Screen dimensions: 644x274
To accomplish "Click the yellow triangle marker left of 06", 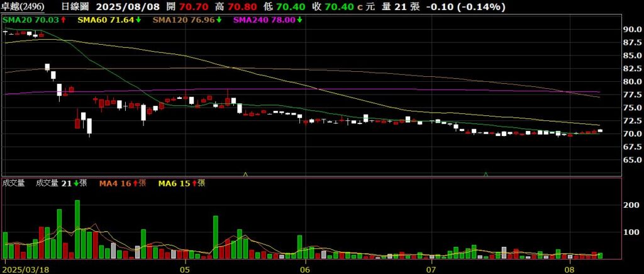I will tap(245, 173).
